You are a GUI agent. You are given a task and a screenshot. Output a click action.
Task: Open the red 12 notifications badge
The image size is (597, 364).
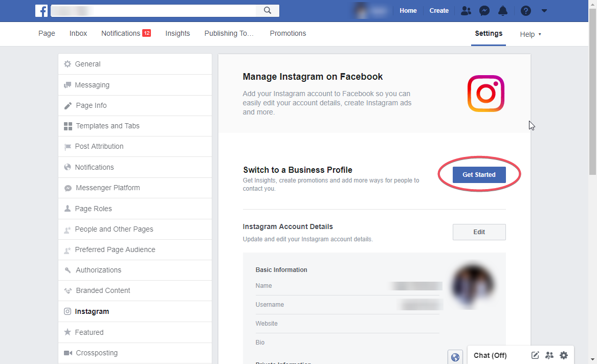tap(147, 33)
